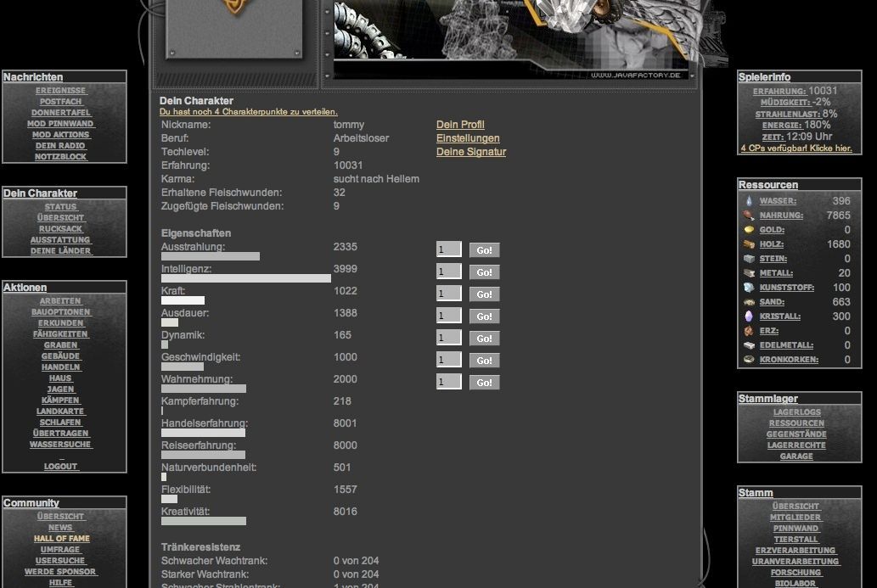Open Deine Länder menu entry

pyautogui.click(x=60, y=251)
